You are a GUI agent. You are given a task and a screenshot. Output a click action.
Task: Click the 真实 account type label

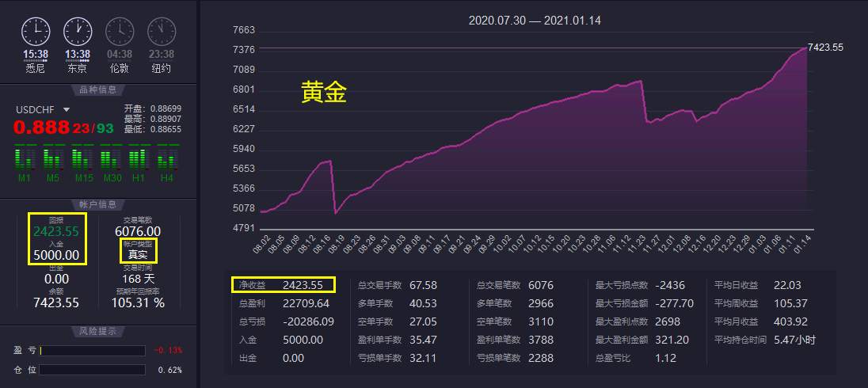click(x=139, y=255)
